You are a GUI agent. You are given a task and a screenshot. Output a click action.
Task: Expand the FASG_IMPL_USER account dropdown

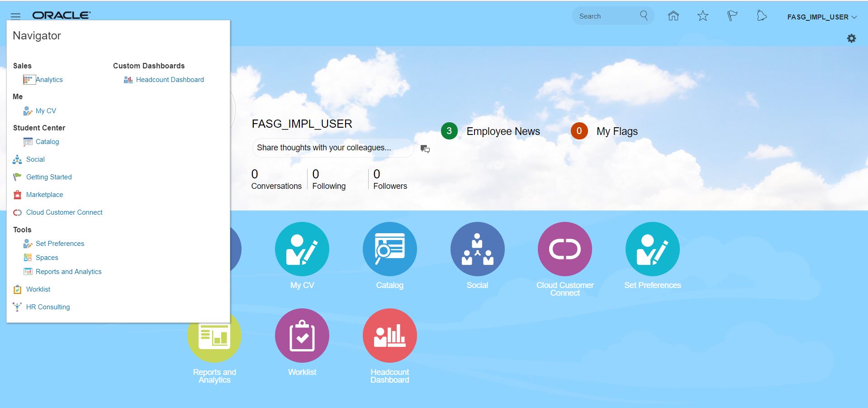point(821,17)
